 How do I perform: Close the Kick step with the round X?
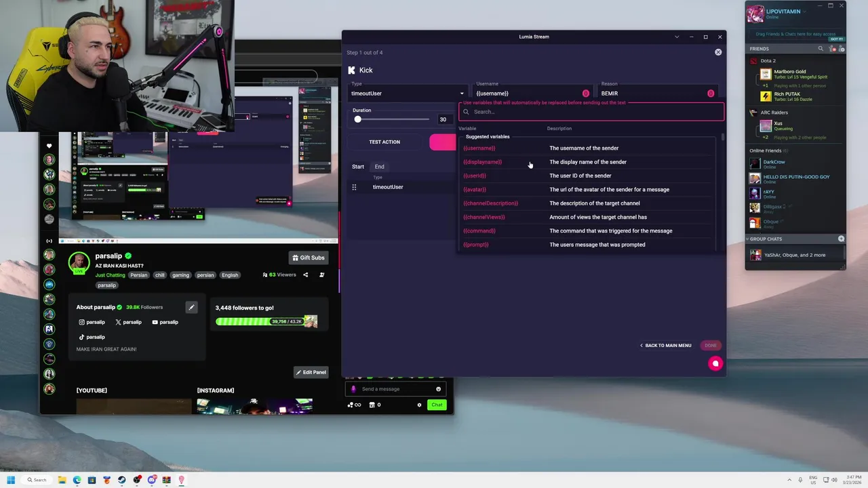pos(718,52)
